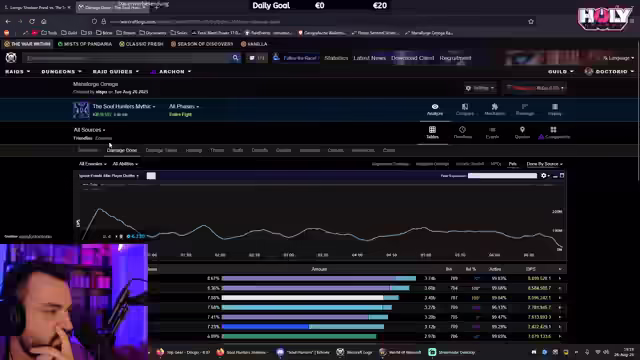Screen dimensions: 640x360
Task: Open the Guild menu
Action: [x=560, y=71]
